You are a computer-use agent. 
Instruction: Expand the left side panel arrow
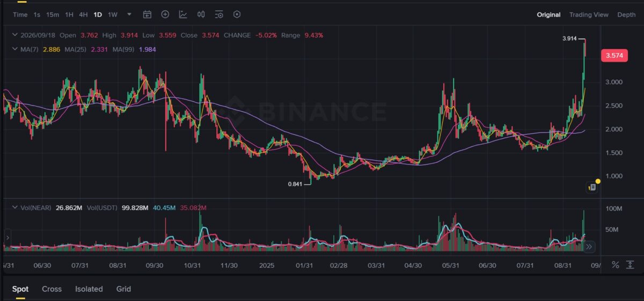click(x=8, y=236)
